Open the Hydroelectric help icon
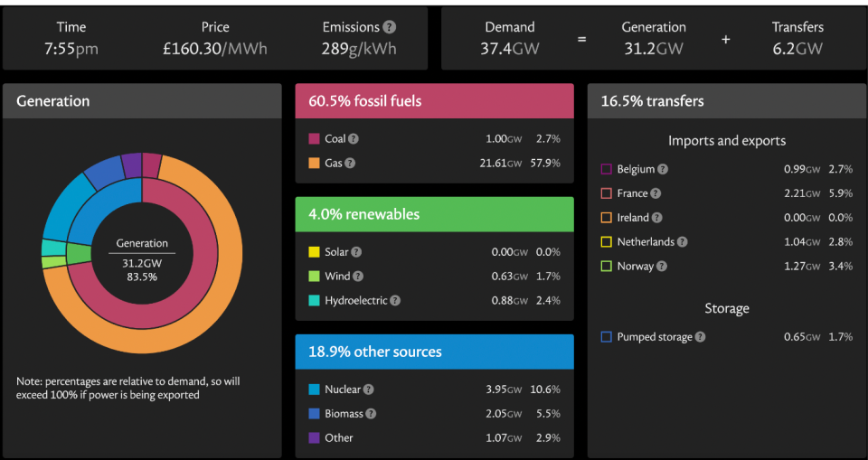Viewport: 868px width, 460px height. click(x=395, y=301)
